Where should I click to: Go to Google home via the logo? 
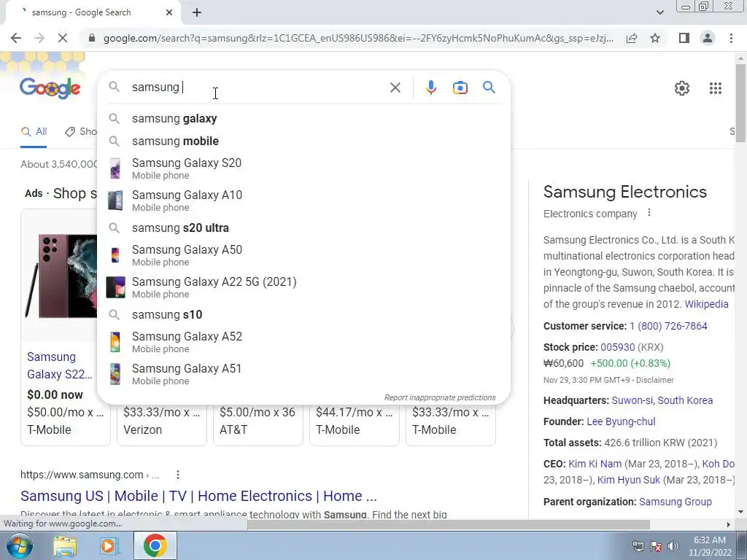[x=50, y=88]
